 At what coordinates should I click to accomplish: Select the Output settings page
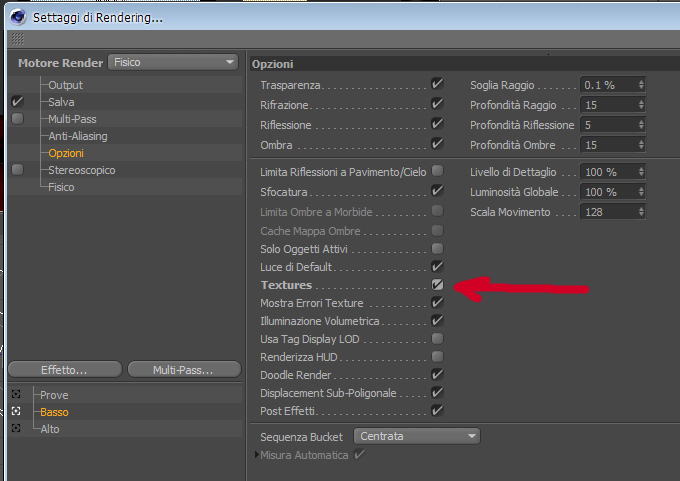pos(65,85)
